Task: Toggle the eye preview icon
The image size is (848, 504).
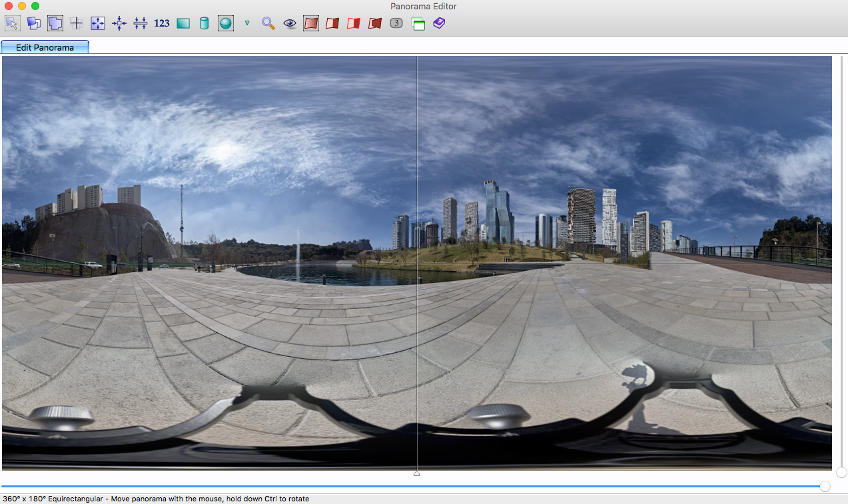Action: (290, 23)
